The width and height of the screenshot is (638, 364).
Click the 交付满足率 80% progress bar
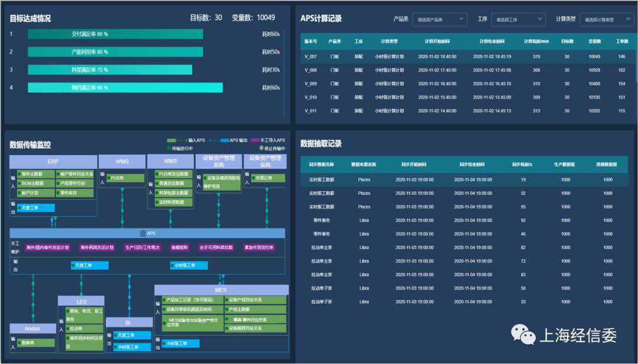[115, 34]
